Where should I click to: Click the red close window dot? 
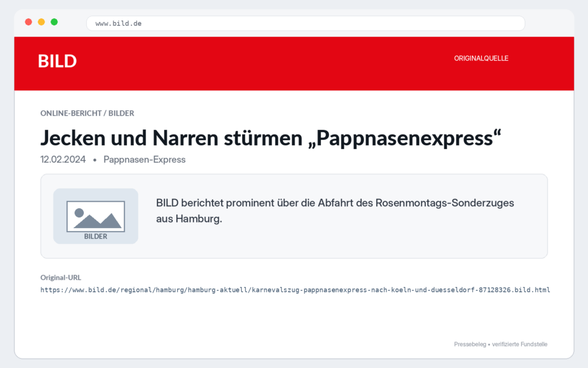click(x=29, y=22)
